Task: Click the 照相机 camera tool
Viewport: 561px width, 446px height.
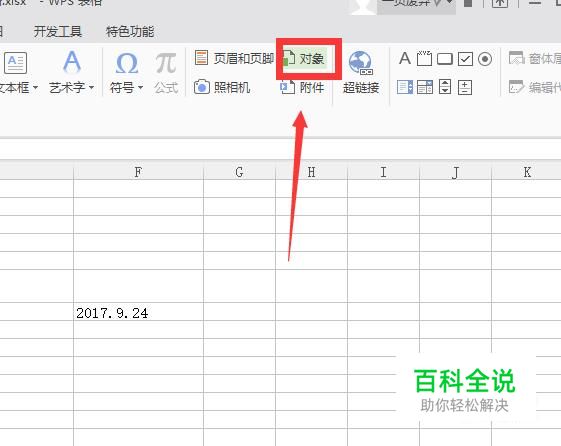Action: (222, 87)
